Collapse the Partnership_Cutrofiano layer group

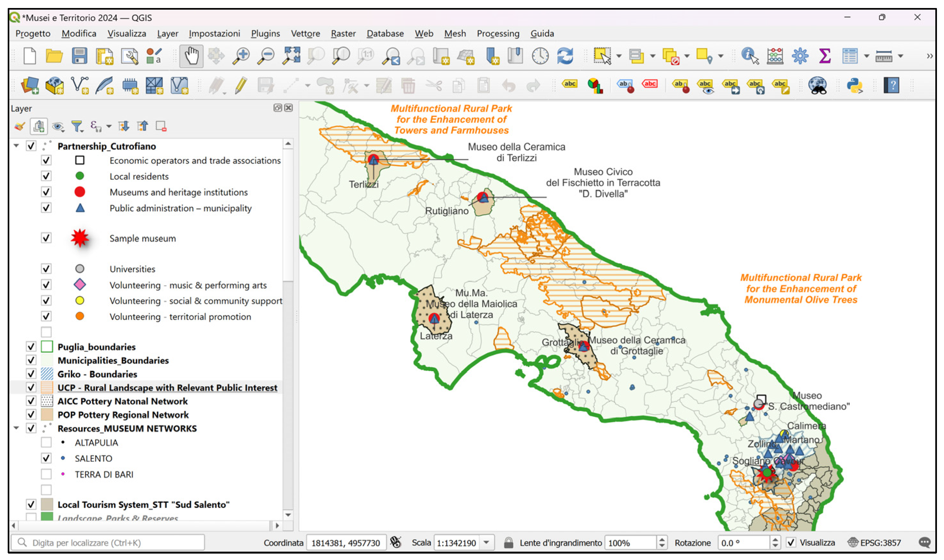[16, 146]
